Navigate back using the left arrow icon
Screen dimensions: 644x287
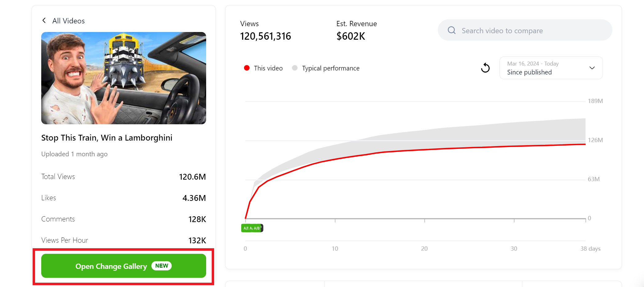44,20
